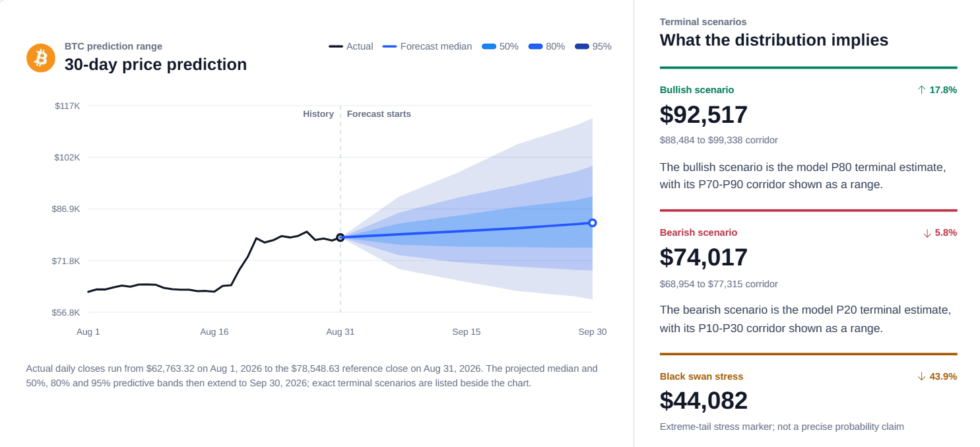
Task: Click the red down arrow beside 5.8%
Action: [927, 233]
